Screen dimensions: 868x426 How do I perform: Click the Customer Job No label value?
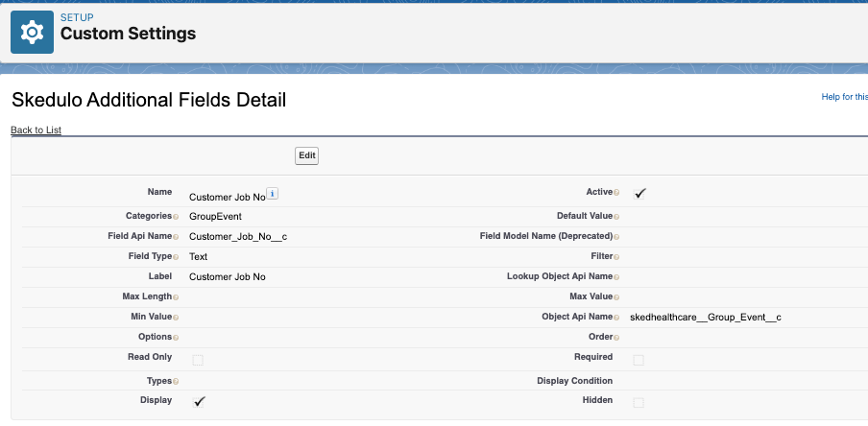click(228, 276)
